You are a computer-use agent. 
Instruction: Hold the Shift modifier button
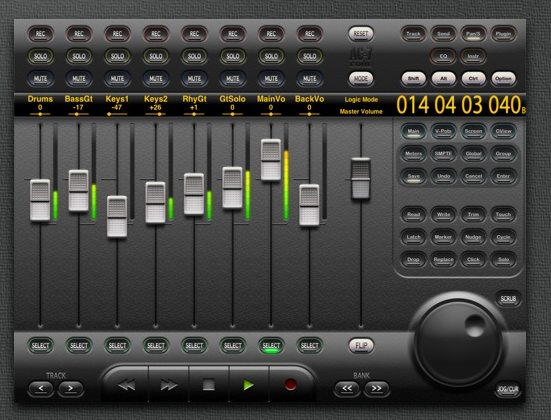pyautogui.click(x=413, y=79)
